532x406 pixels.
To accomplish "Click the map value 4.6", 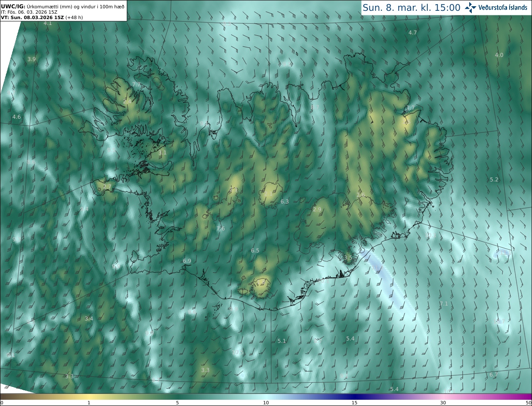I will 17,117.
